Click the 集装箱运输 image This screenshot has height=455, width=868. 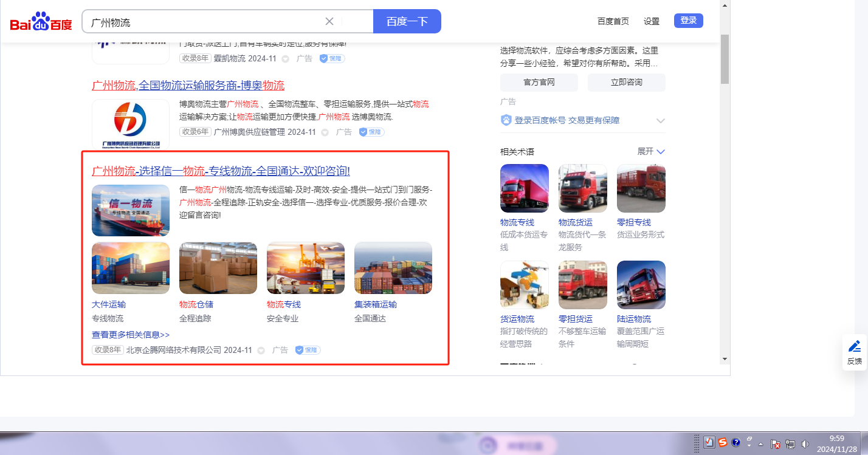393,268
